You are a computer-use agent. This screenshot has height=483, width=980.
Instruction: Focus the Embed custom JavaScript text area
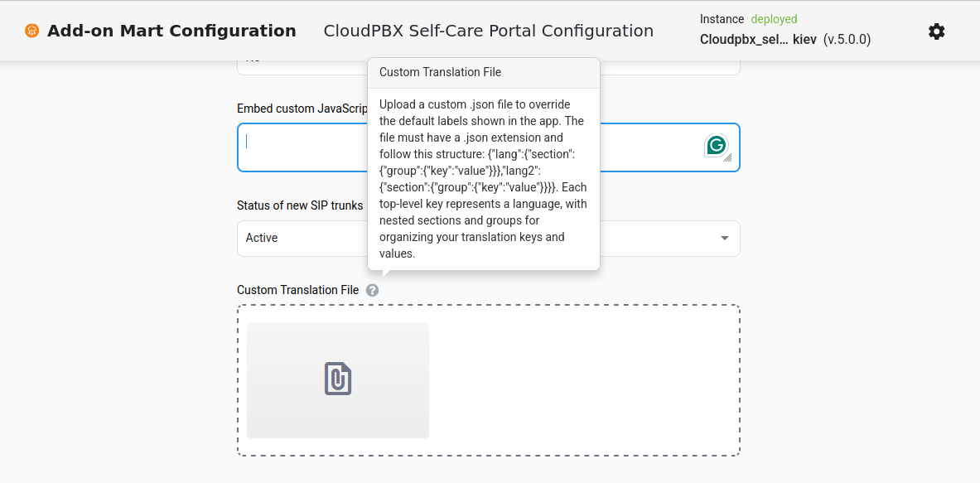pos(298,147)
